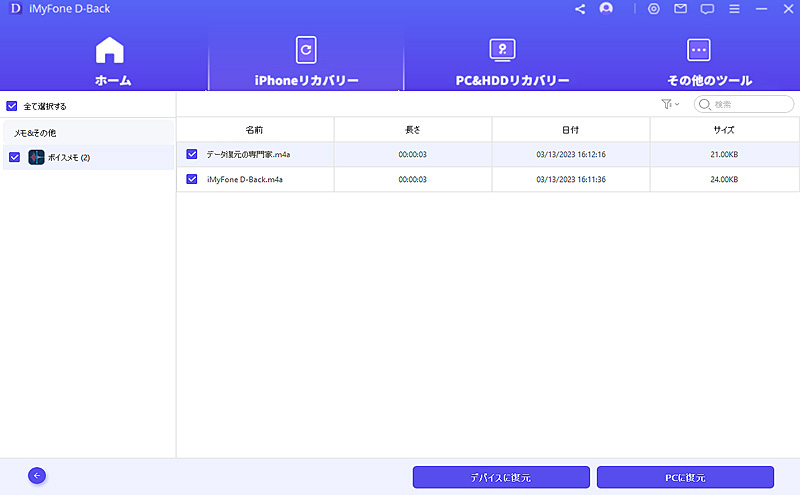Click length 00:00:03 of データ復元の専門家.m4a

pos(413,154)
